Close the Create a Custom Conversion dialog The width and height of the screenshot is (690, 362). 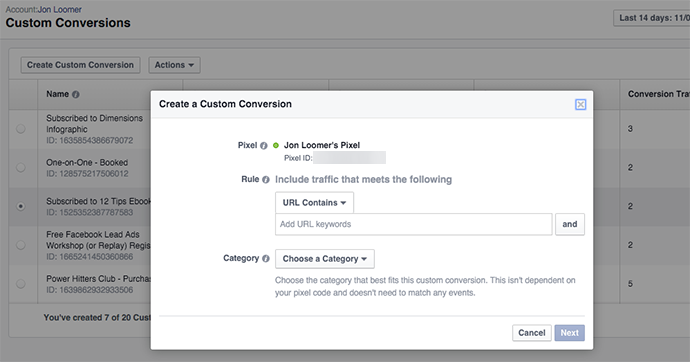click(x=580, y=104)
